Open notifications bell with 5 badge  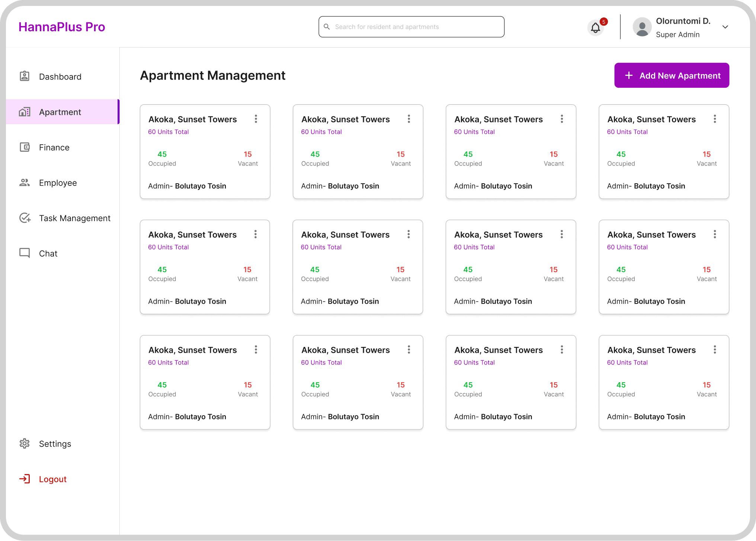(x=596, y=27)
